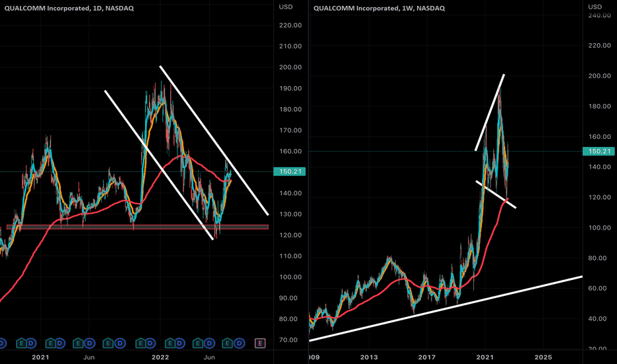
Task: Select the red horizontal support zone rectangle
Action: (x=137, y=227)
